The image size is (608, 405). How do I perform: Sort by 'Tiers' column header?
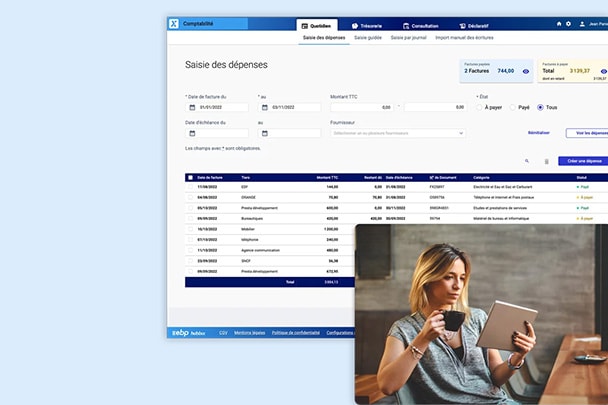coord(245,178)
